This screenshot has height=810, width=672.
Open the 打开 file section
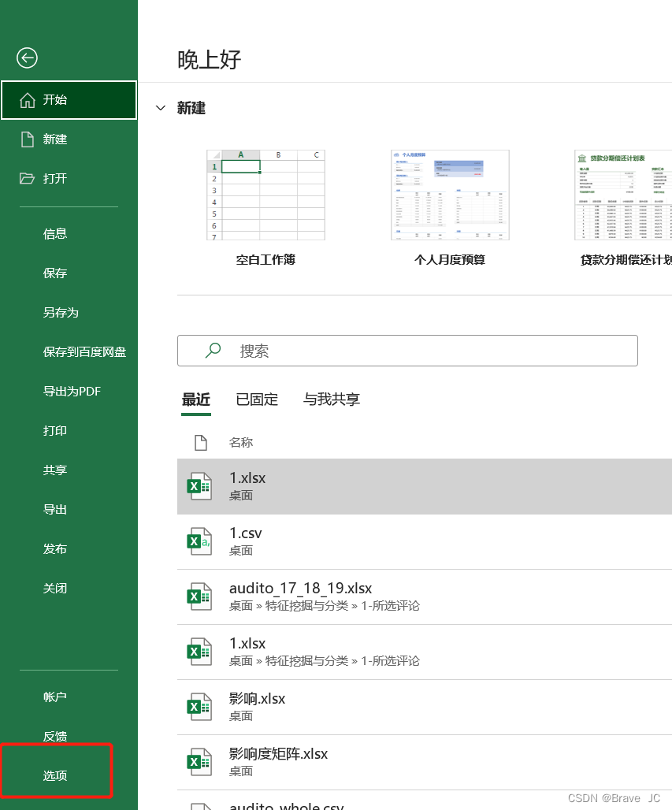[55, 179]
